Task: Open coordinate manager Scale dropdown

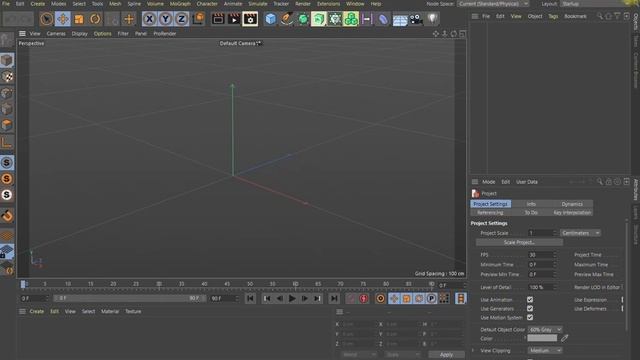Action: (402, 354)
